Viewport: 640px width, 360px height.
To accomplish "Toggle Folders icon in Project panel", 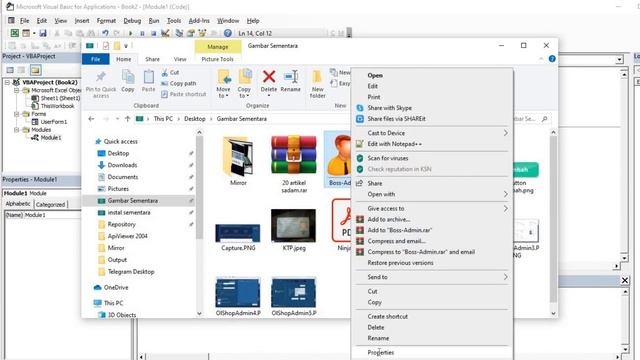I will click(x=36, y=70).
